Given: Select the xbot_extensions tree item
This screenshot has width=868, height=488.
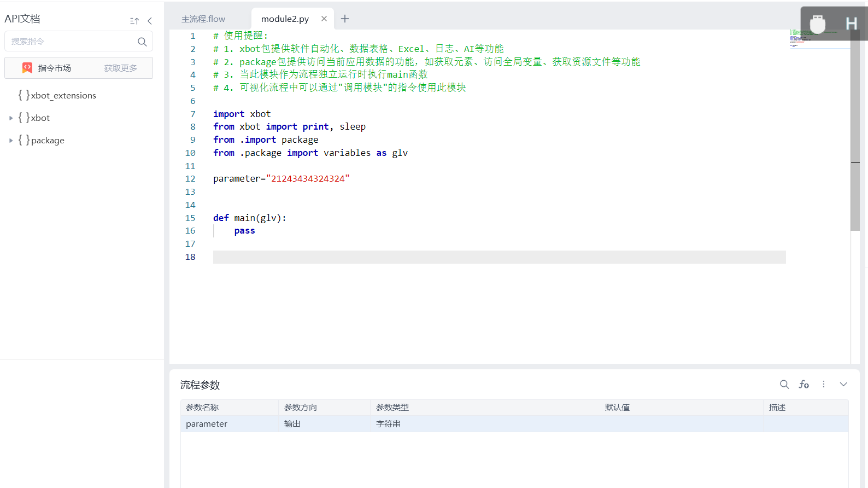Looking at the screenshot, I should [x=63, y=96].
